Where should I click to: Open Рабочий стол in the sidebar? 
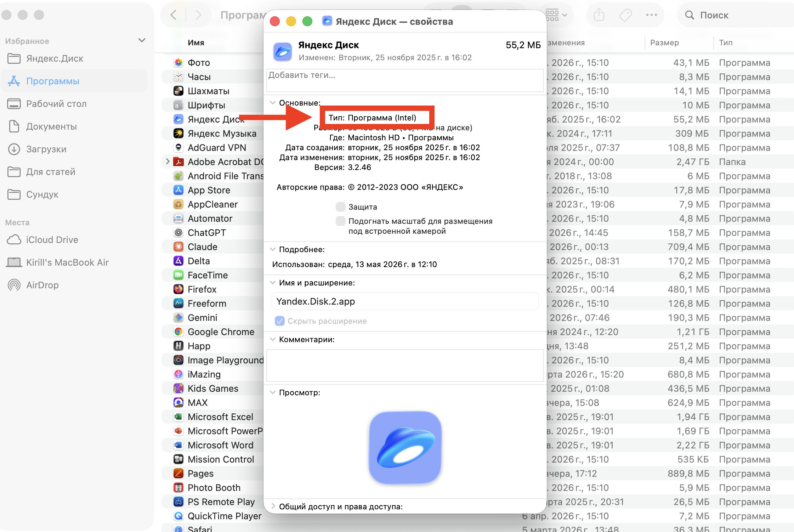pos(74,104)
